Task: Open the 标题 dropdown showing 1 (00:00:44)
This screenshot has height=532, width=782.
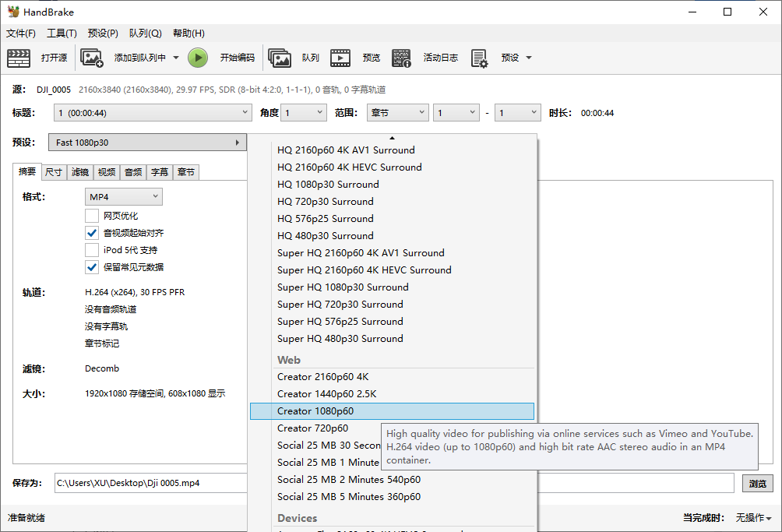Action: 153,113
